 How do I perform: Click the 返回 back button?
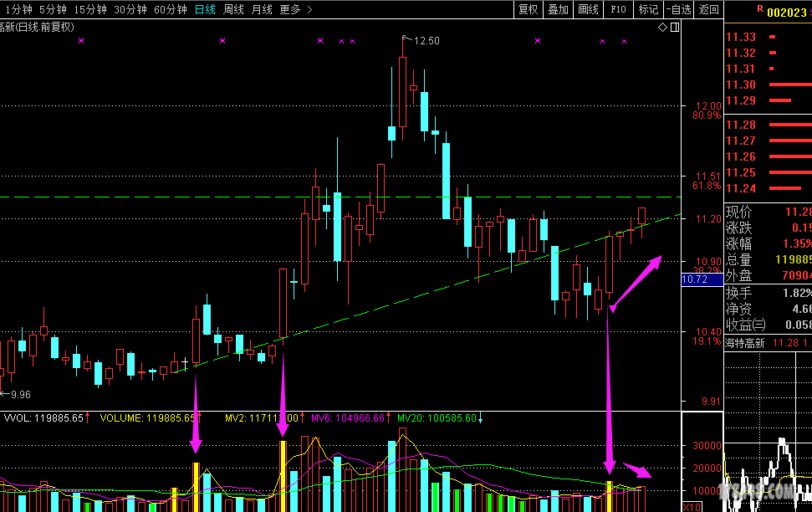[x=708, y=9]
